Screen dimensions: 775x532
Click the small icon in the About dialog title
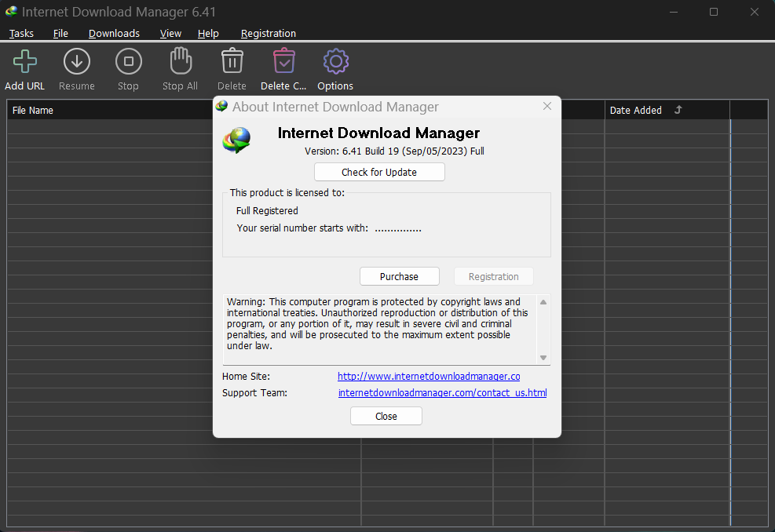tap(222, 106)
